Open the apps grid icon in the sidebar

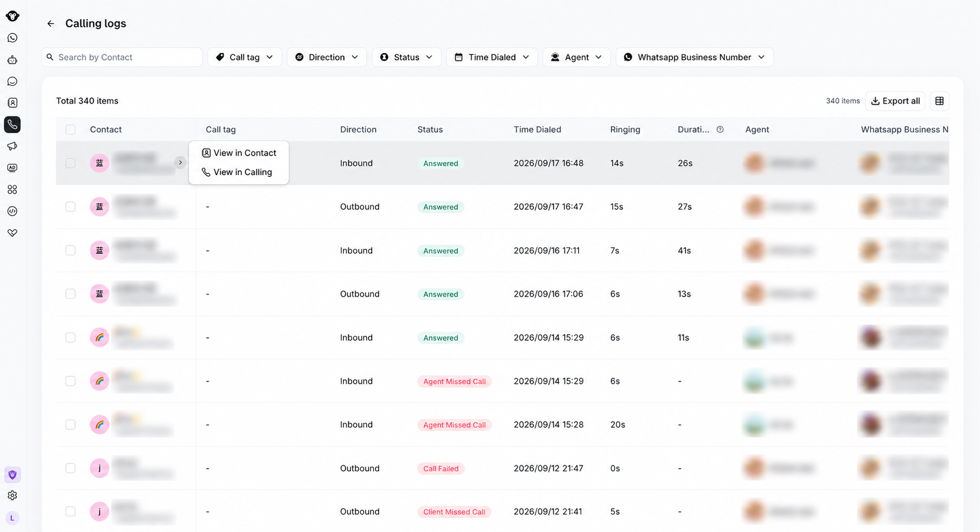tap(12, 189)
